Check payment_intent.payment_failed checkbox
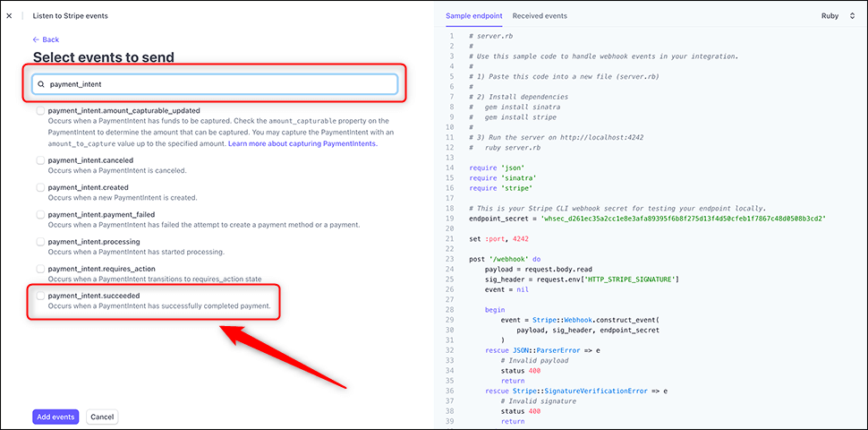The height and width of the screenshot is (430, 868). 40,214
